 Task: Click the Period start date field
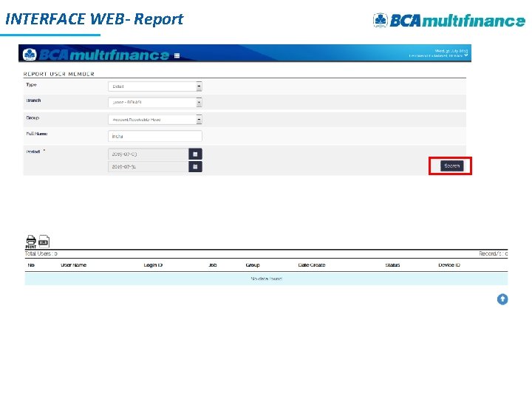[149, 154]
